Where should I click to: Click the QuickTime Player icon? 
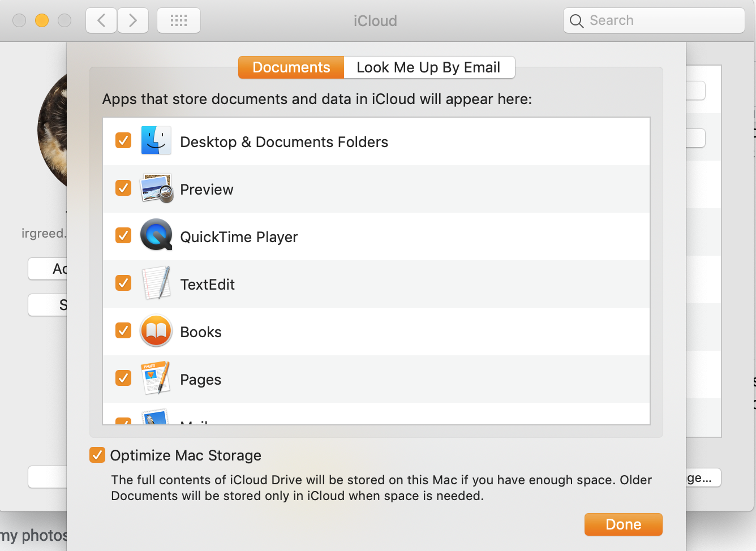pos(156,235)
